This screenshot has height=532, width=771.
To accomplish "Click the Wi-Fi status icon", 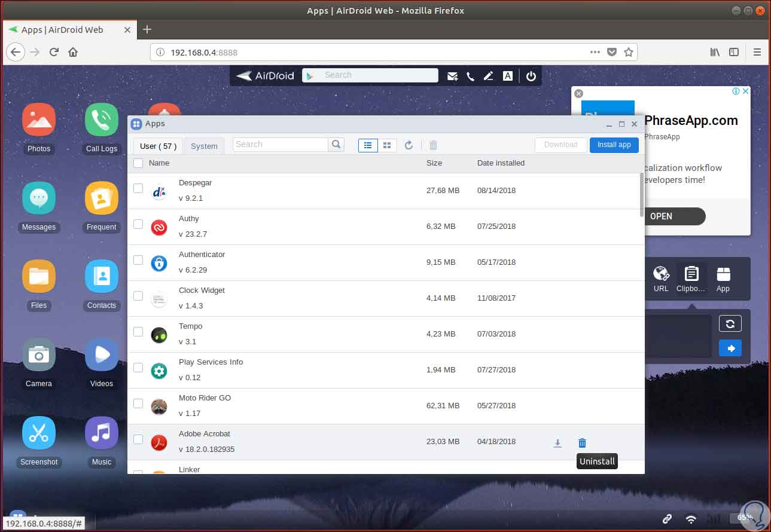I will point(691,519).
